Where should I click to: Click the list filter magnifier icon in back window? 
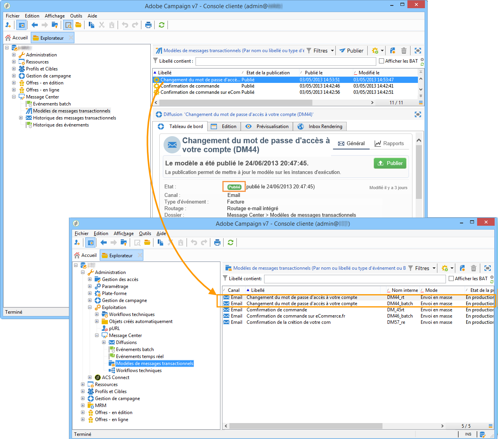[x=68, y=25]
